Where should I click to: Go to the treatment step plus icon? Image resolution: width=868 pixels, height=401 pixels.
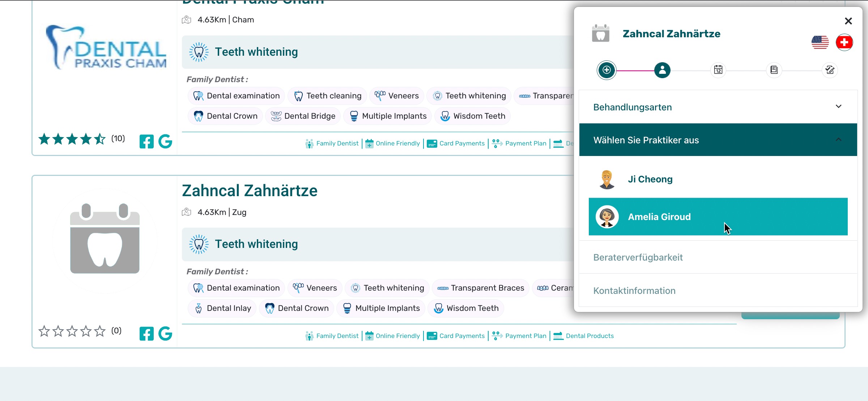tap(607, 70)
